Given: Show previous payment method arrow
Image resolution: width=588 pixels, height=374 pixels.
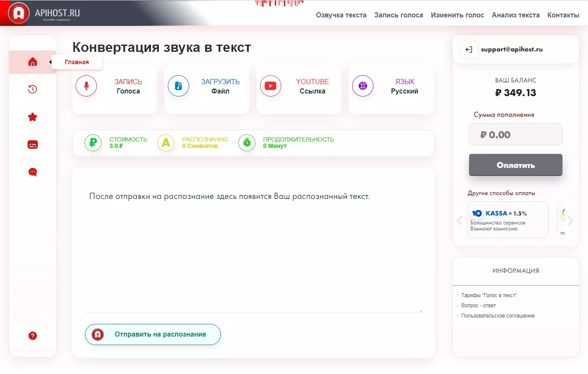Looking at the screenshot, I should pos(460,221).
